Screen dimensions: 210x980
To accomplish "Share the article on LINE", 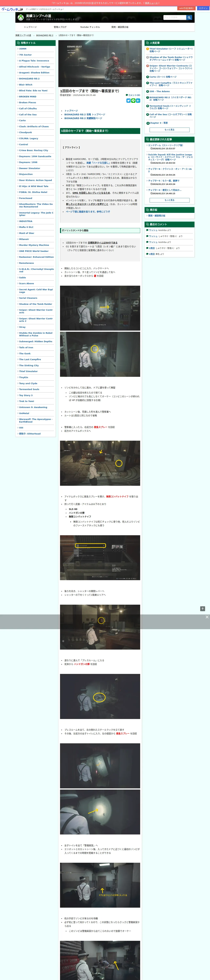I will pos(133,101).
